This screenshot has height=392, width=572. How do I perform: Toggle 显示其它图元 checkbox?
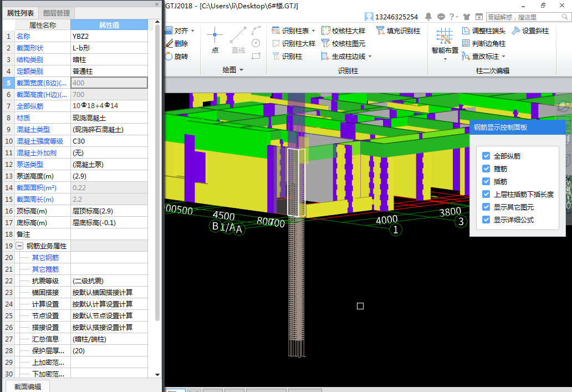coord(486,207)
